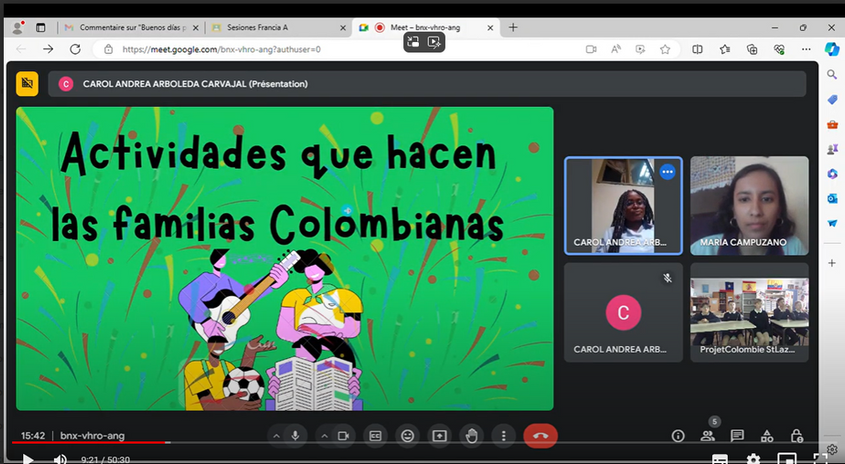This screenshot has width=845, height=464.
Task: Close the Meet bnx-vhro-ang tab
Action: coord(490,28)
